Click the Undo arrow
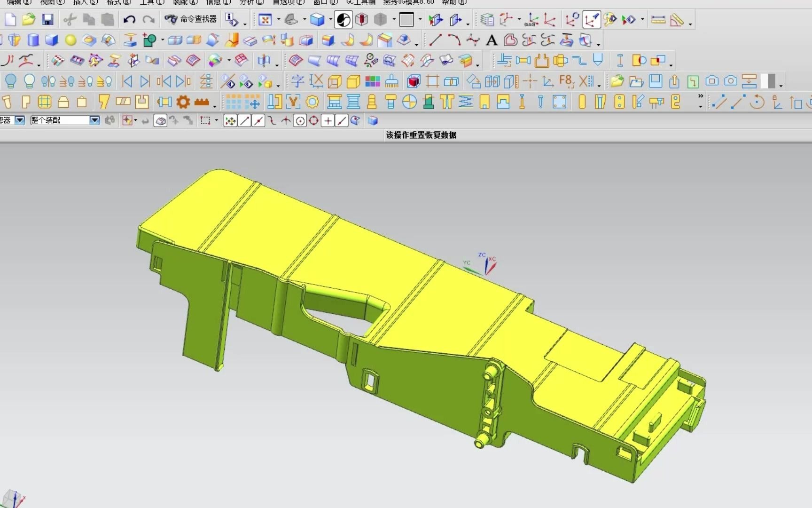The width and height of the screenshot is (812, 508). click(129, 19)
